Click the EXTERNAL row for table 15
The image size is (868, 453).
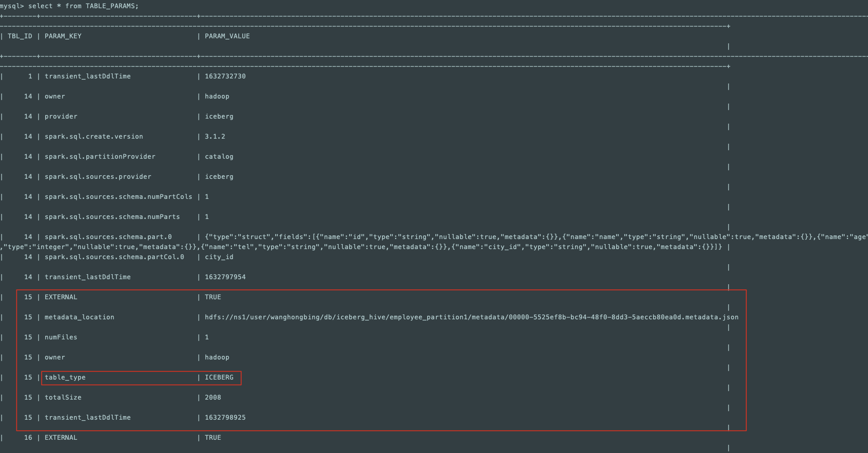[60, 297]
